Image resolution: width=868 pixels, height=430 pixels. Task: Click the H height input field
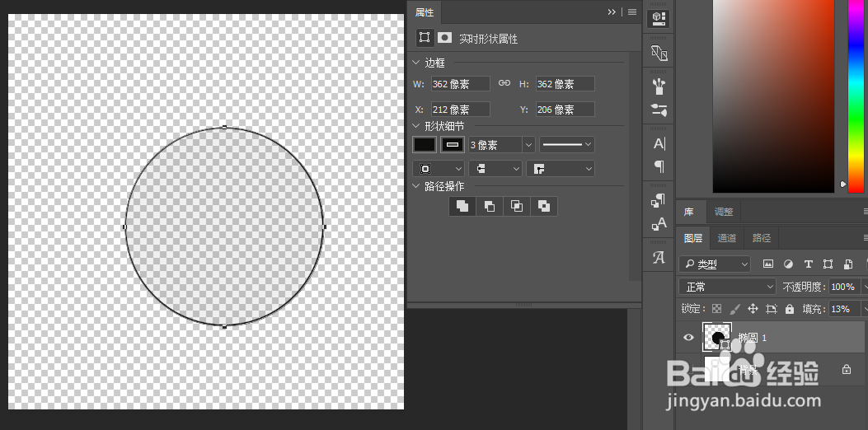pyautogui.click(x=565, y=84)
